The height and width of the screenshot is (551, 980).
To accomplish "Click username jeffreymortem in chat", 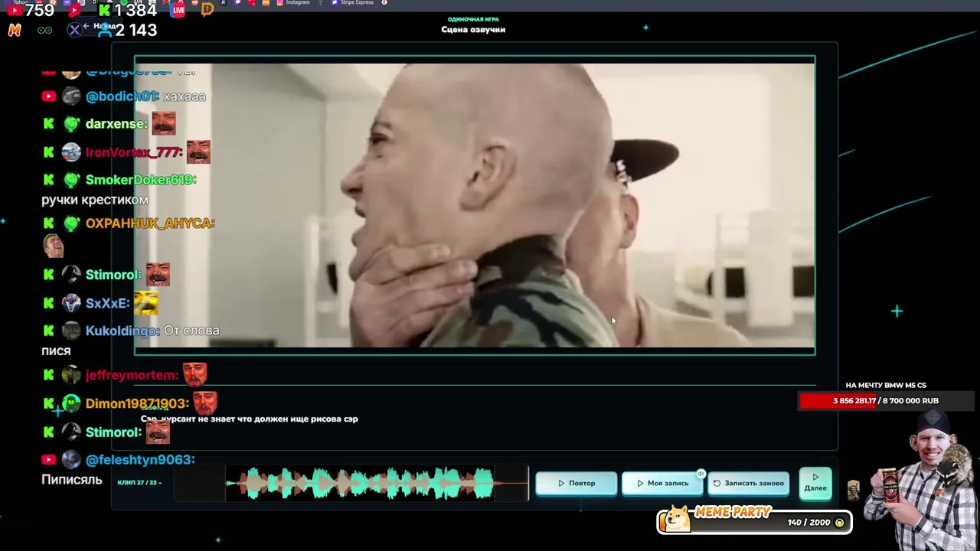I will [x=132, y=375].
